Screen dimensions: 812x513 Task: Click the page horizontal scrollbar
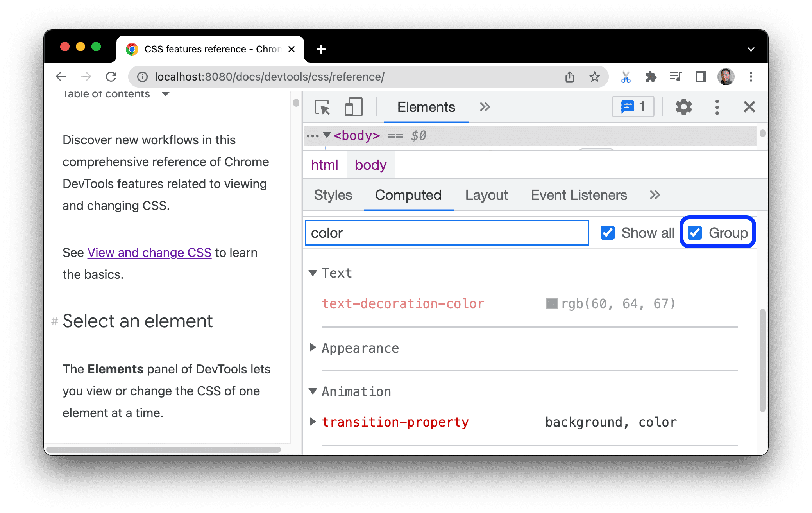[x=164, y=449]
